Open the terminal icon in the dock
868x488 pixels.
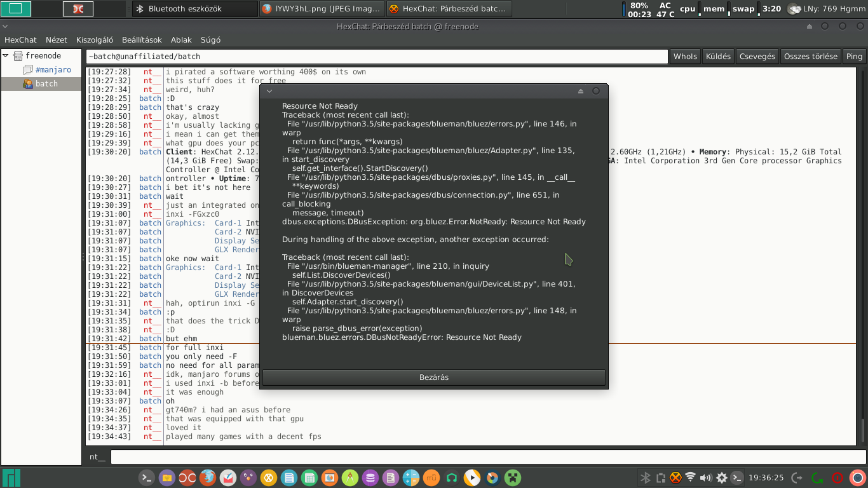tap(147, 478)
